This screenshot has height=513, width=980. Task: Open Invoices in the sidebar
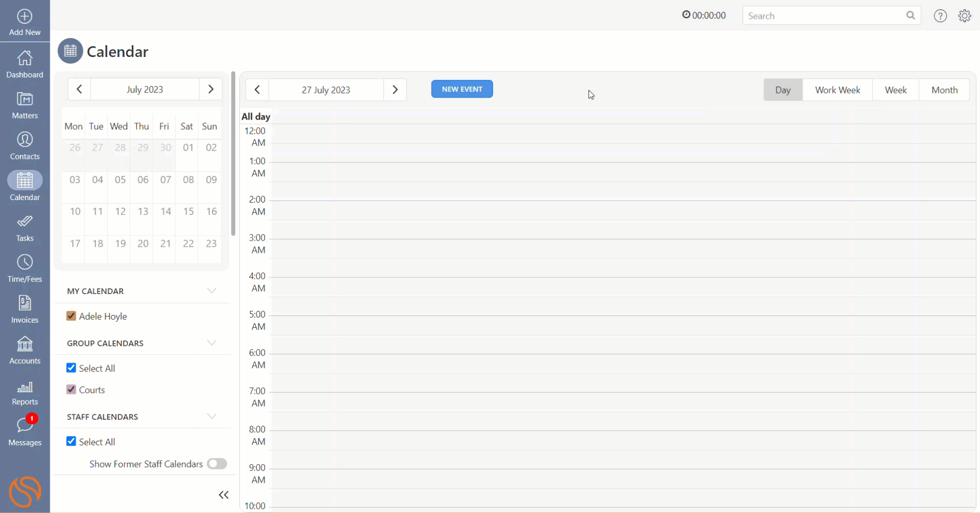[25, 310]
